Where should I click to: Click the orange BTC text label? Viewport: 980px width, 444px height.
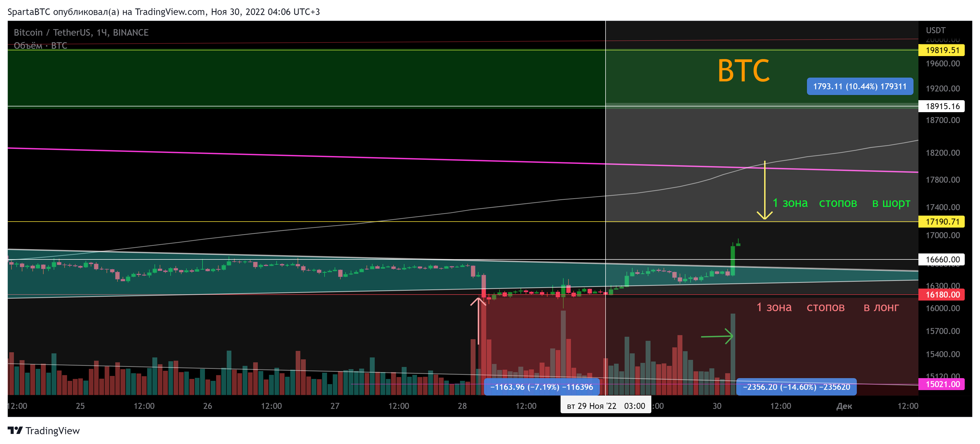(x=743, y=71)
